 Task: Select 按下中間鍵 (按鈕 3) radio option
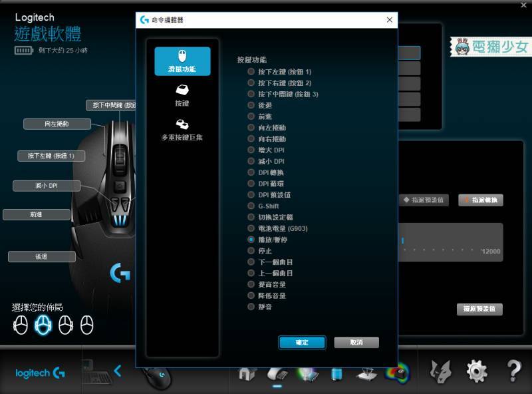point(251,94)
